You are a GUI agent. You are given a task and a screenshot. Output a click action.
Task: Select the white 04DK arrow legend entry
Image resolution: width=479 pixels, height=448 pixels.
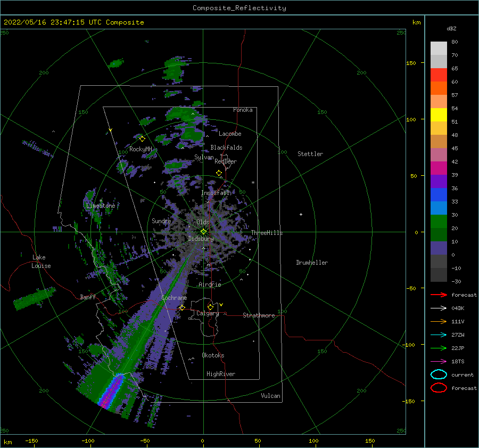point(439,308)
